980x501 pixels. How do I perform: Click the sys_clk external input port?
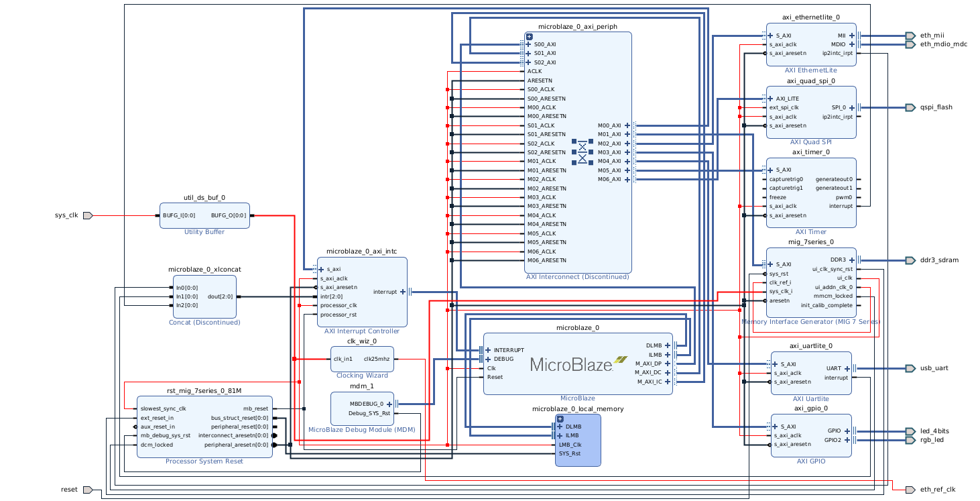click(86, 215)
